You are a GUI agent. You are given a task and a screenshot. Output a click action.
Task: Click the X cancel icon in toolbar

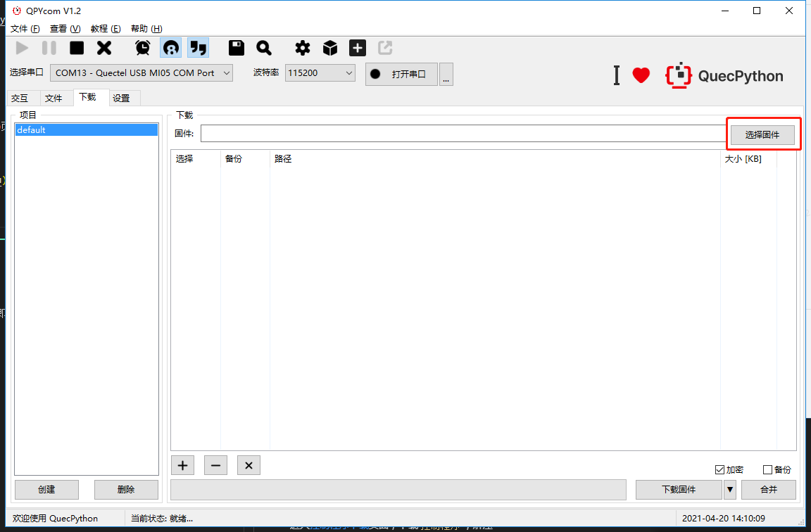click(104, 48)
